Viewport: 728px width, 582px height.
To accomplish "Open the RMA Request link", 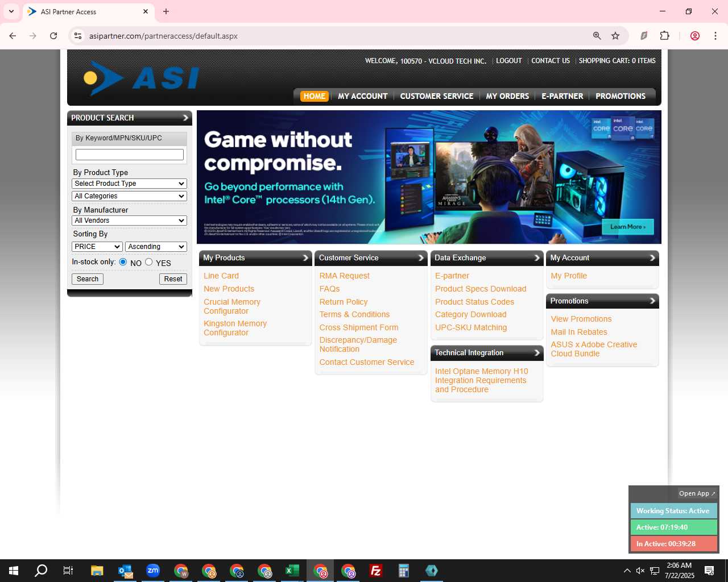I will click(345, 276).
